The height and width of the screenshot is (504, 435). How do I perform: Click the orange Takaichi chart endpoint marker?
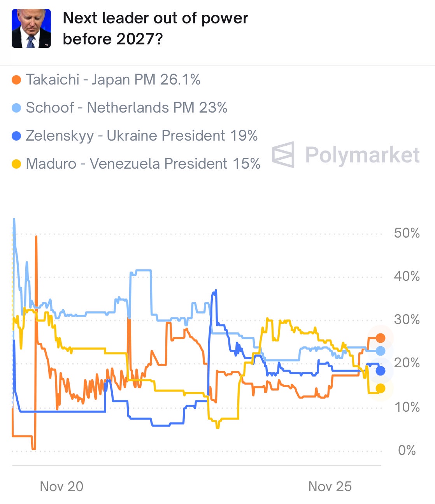tap(381, 338)
